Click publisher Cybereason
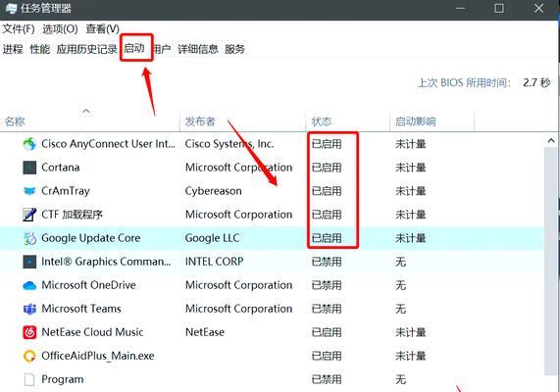This screenshot has width=560, height=392. tap(213, 191)
